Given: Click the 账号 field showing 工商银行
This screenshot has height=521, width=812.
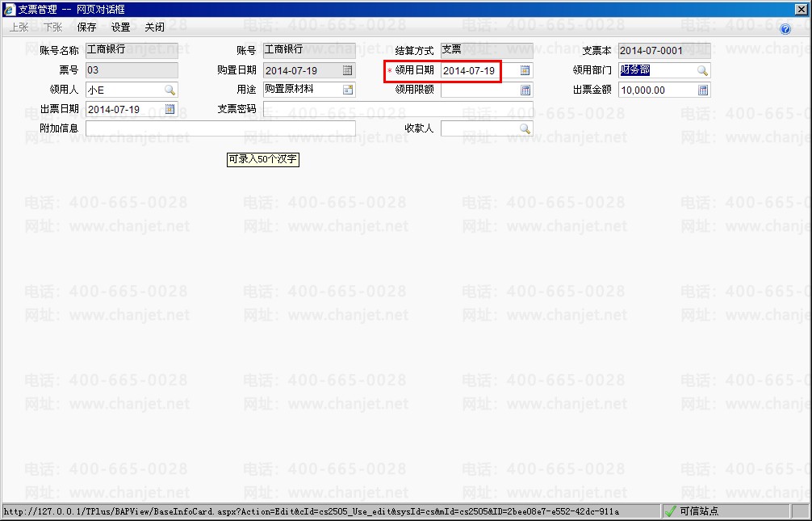Looking at the screenshot, I should [x=309, y=50].
